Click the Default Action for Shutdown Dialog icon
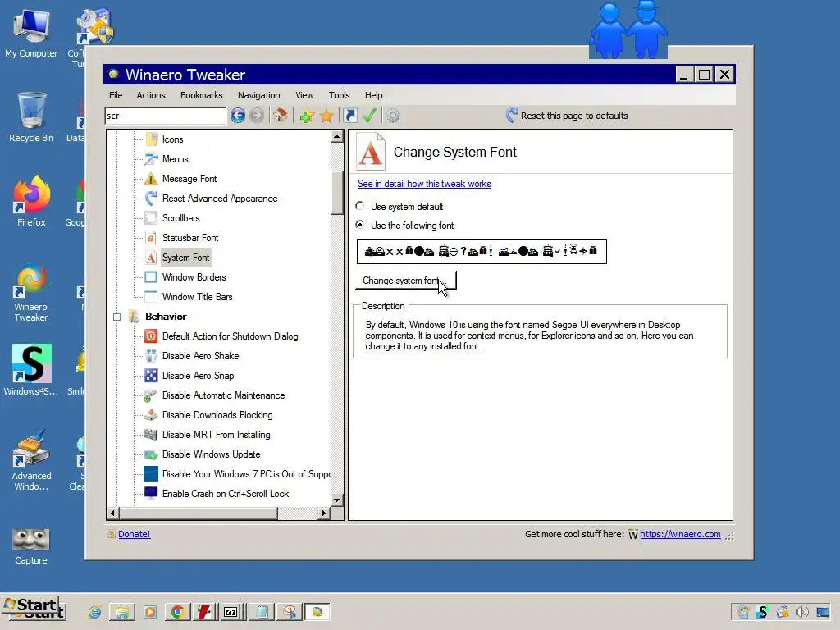 point(151,336)
